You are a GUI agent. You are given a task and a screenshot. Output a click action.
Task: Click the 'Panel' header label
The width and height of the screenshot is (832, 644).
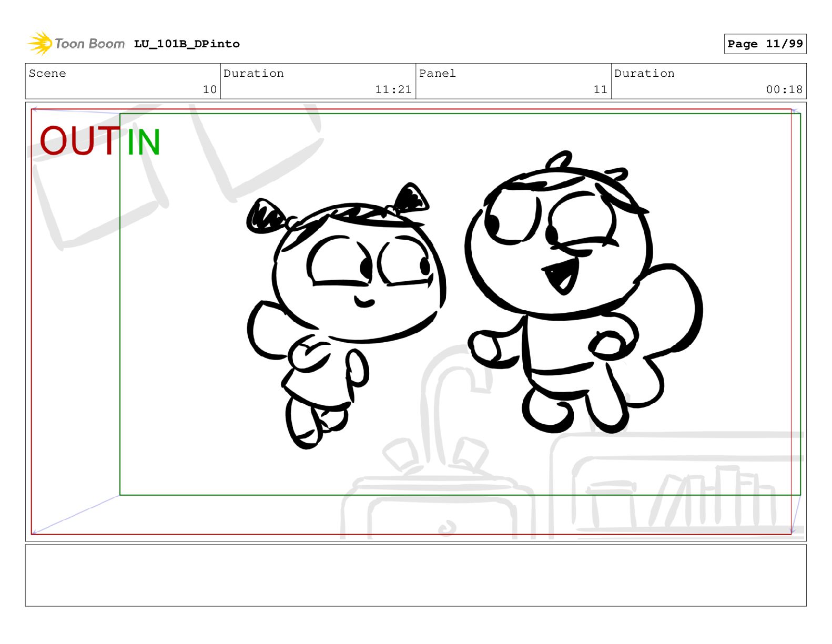click(438, 74)
